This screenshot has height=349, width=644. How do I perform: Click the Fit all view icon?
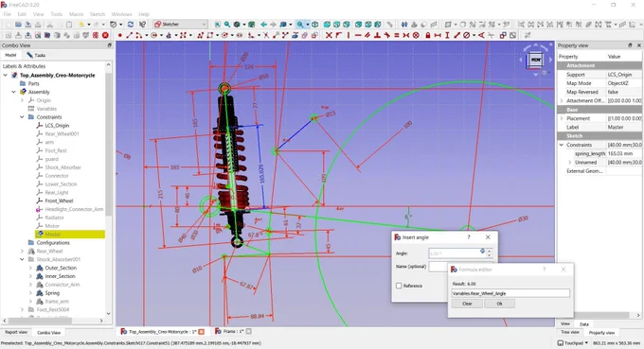click(217, 25)
